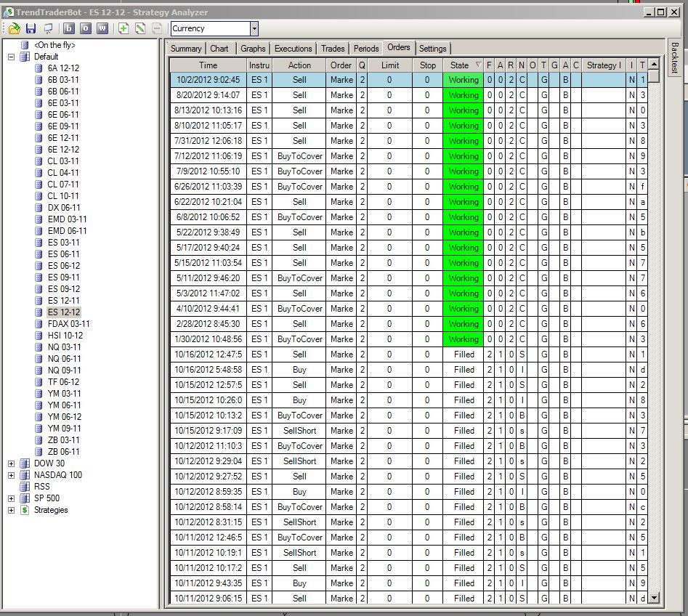Image resolution: width=688 pixels, height=616 pixels.
Task: Click the database icon beside <On the fly>
Action: [25, 45]
